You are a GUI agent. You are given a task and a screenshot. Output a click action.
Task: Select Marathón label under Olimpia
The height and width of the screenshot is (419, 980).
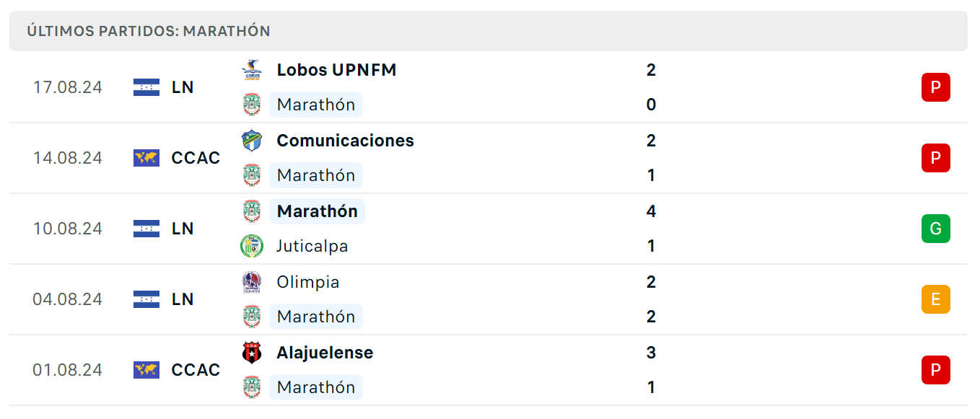pos(316,317)
